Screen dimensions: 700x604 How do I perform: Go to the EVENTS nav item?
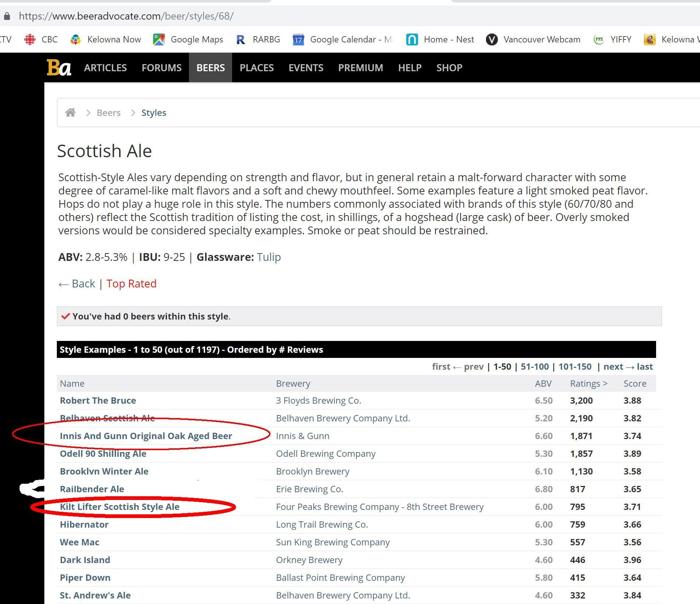coord(306,68)
